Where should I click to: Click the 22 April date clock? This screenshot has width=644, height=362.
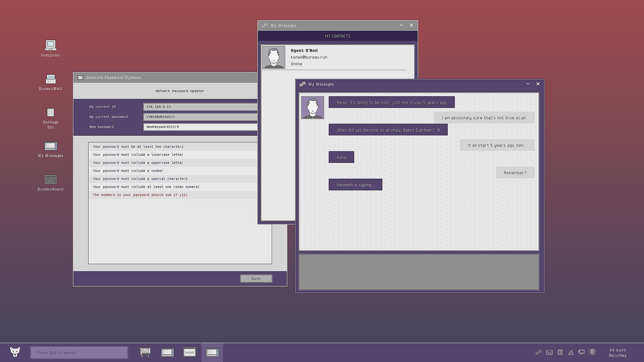[617, 353]
